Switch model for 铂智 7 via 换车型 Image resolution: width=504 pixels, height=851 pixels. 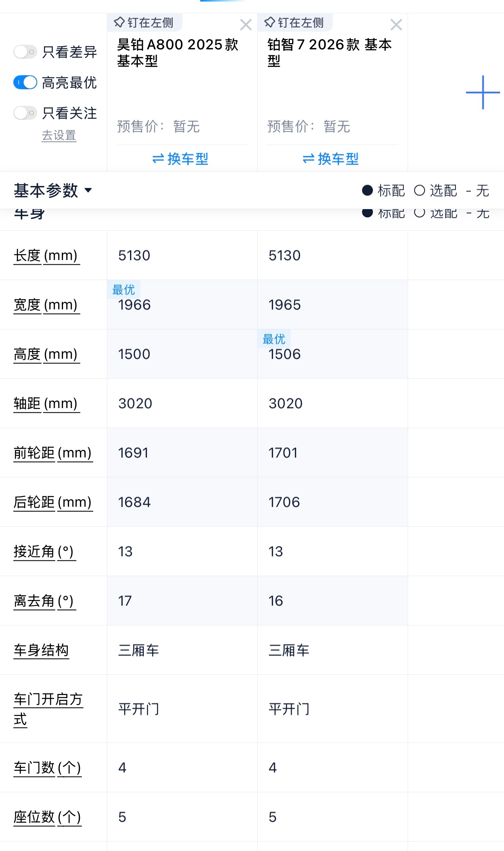(331, 159)
